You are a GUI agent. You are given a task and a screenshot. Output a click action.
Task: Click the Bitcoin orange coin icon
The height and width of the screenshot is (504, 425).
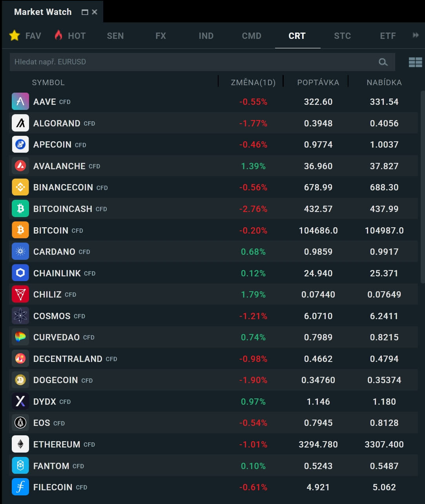point(20,230)
